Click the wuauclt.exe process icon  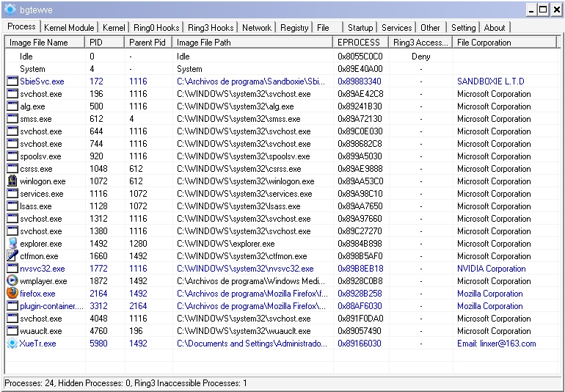[12, 330]
